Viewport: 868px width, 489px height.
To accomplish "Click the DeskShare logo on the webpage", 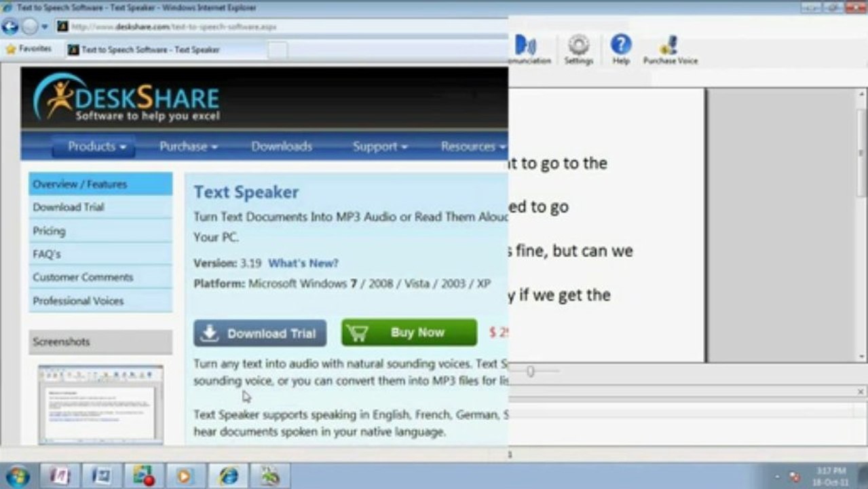I will pyautogui.click(x=126, y=98).
